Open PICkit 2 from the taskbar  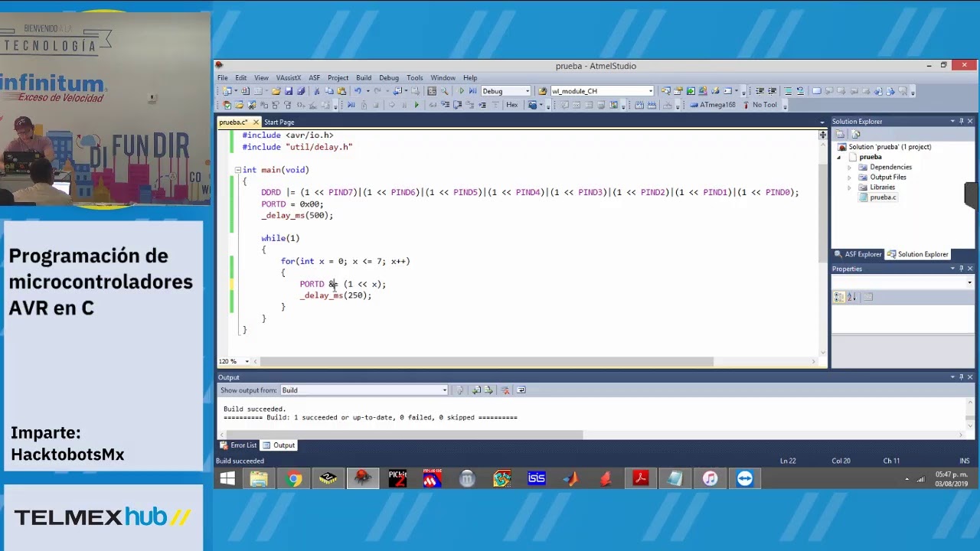click(397, 479)
